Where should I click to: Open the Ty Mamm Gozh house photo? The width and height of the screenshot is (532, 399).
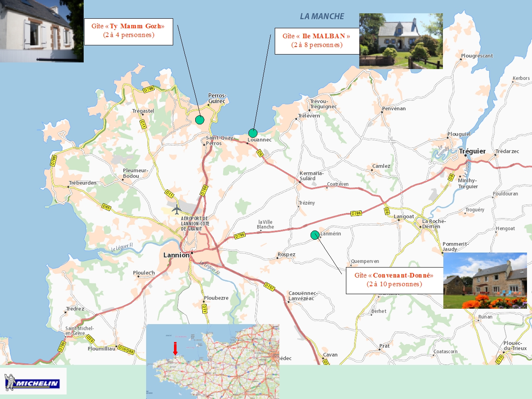(42, 31)
